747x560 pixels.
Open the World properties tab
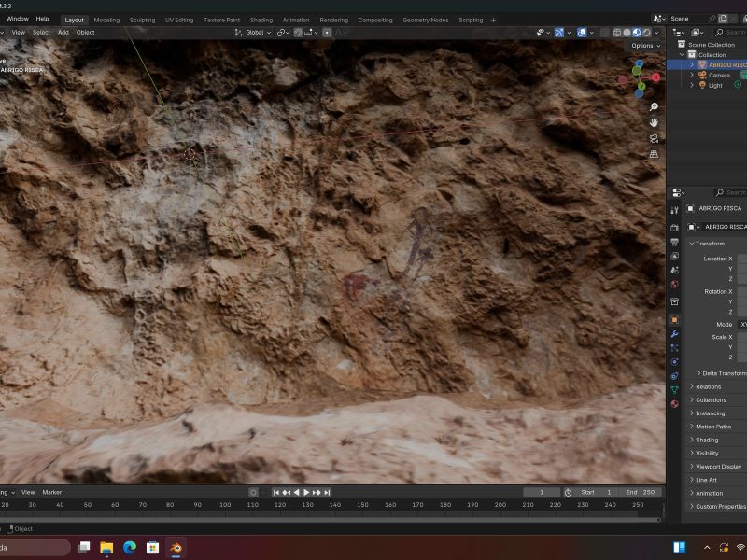click(x=674, y=285)
